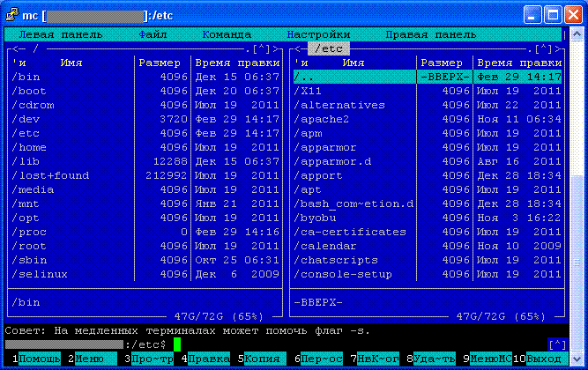Sort right panel by Время правки header

(519, 63)
